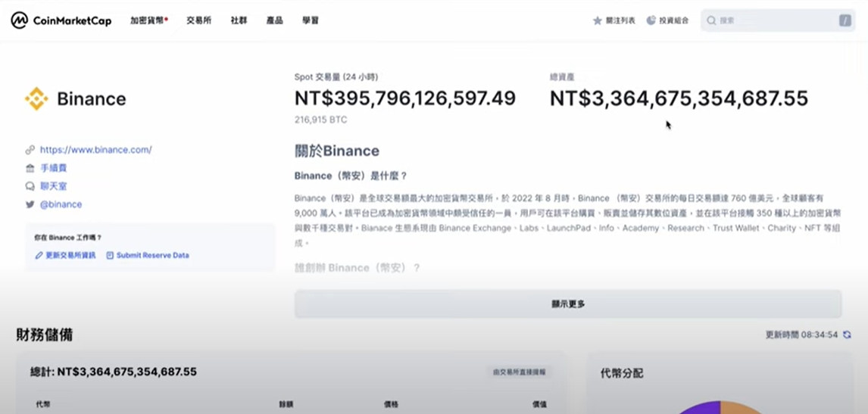The height and width of the screenshot is (414, 868).
Task: Open the https://www.binance.com/ link
Action: click(x=95, y=149)
